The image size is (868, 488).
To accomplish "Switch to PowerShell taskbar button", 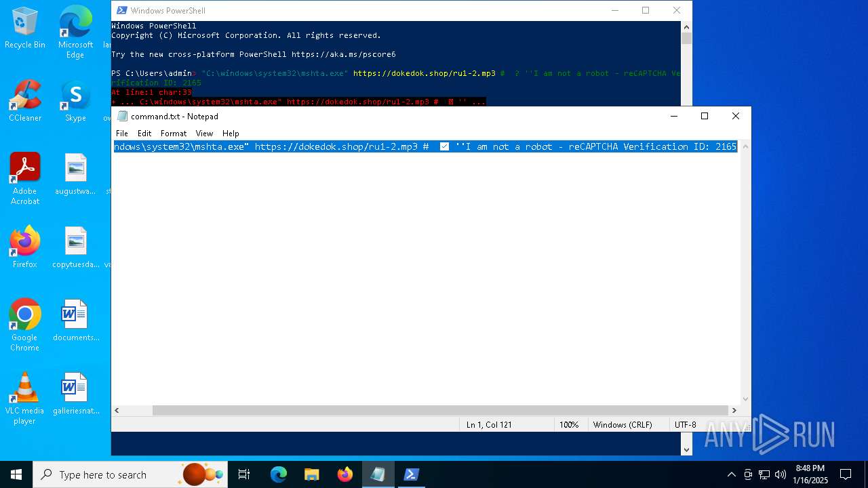I will click(x=411, y=474).
